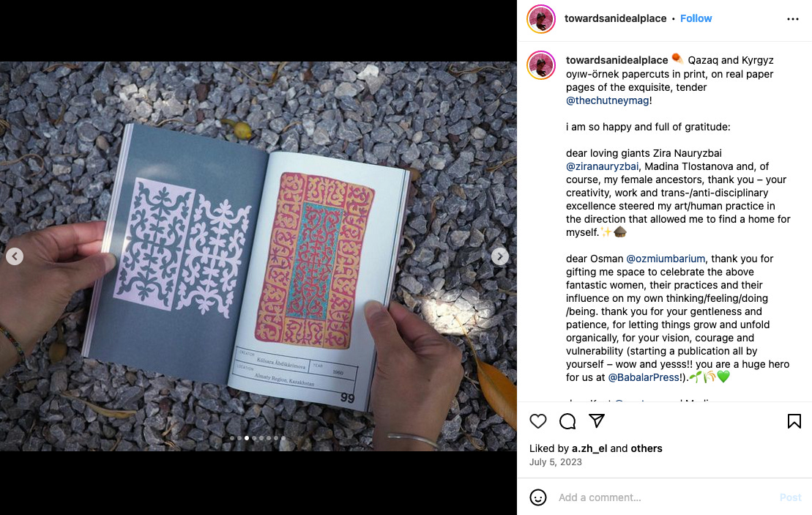Open the caption author's avatar

tap(541, 65)
